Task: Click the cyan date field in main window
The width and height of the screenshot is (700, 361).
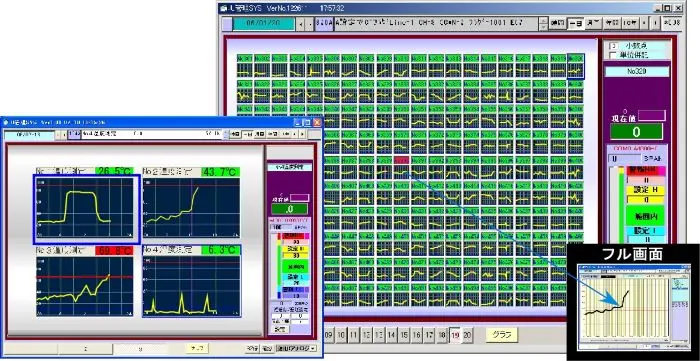Action: coord(263,24)
